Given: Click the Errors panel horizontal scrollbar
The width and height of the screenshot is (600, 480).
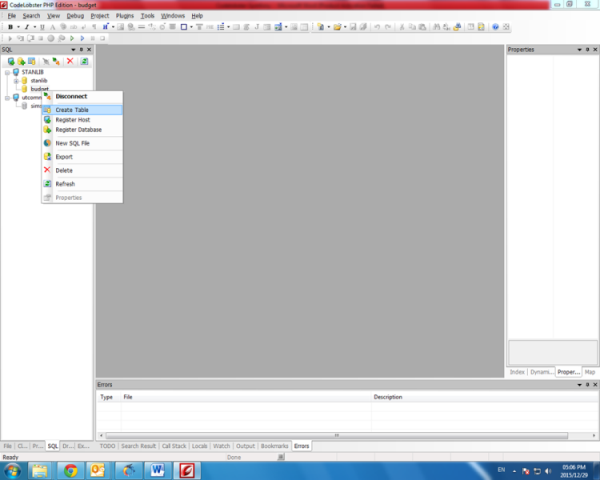Looking at the screenshot, I should 300,433.
